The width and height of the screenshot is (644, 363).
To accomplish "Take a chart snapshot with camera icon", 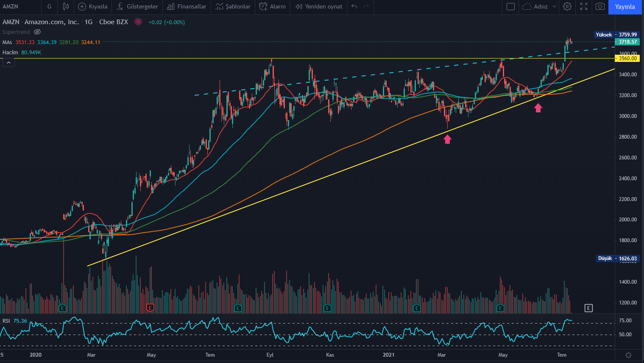I will [600, 6].
